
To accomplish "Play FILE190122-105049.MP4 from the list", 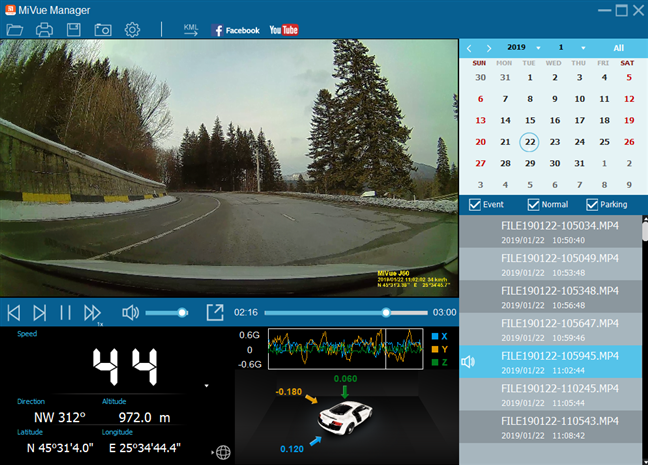I will click(550, 265).
